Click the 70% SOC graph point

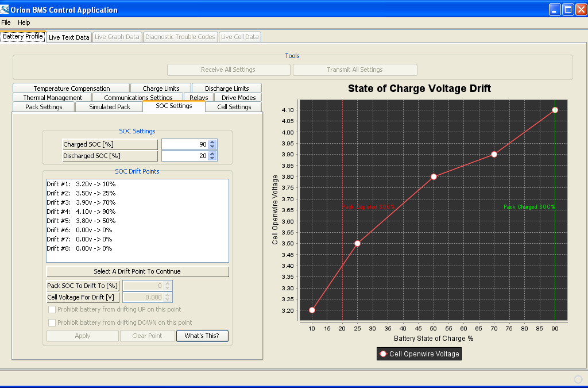(494, 154)
